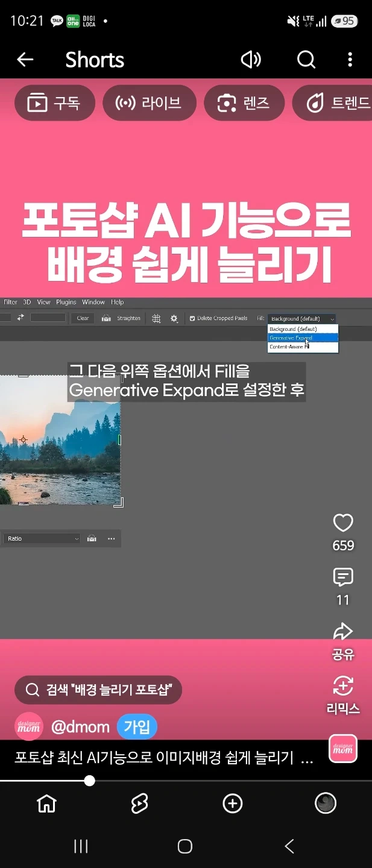The height and width of the screenshot is (868, 372).
Task: Tap the 공유 share arrow
Action: click(343, 632)
